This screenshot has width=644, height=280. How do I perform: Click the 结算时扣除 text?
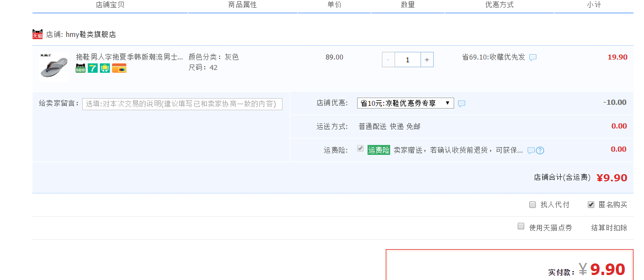609,228
